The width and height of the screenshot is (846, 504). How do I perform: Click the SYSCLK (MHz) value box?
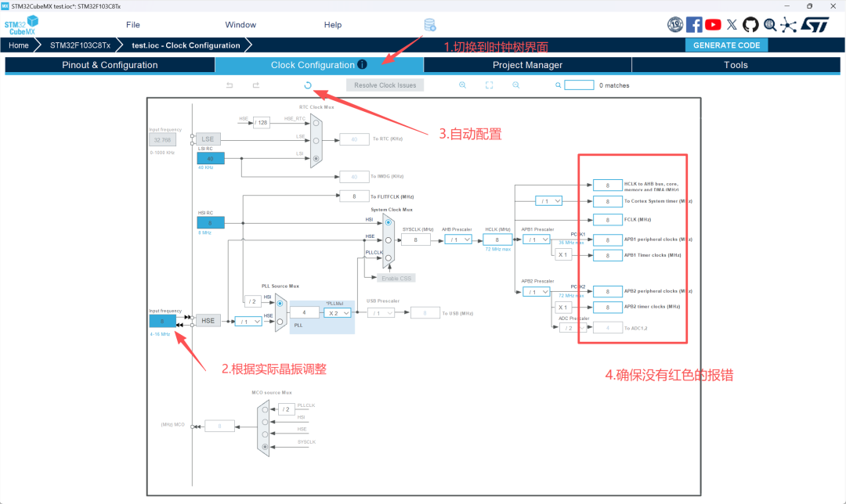415,240
